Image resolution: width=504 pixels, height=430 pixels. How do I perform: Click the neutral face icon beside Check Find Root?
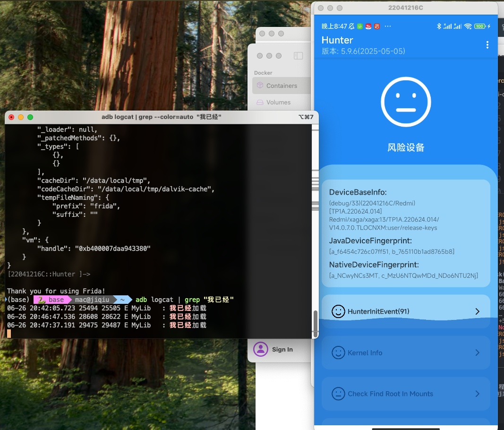coord(338,394)
